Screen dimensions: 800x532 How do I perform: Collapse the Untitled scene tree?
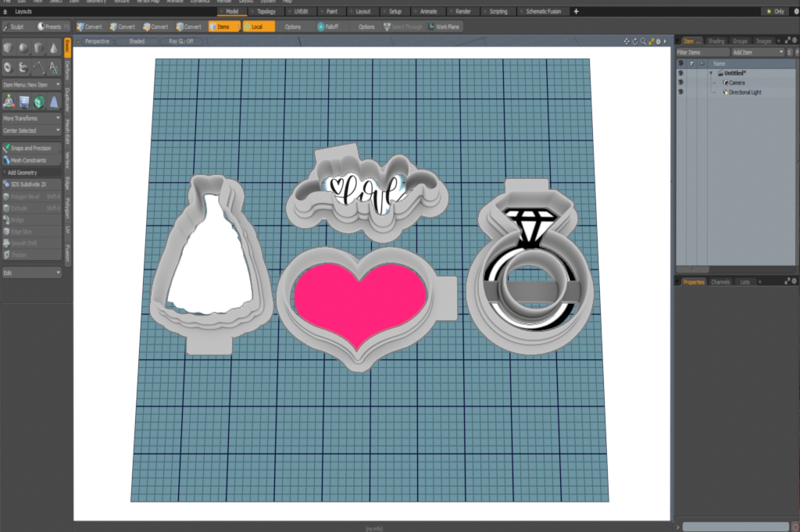[711, 73]
